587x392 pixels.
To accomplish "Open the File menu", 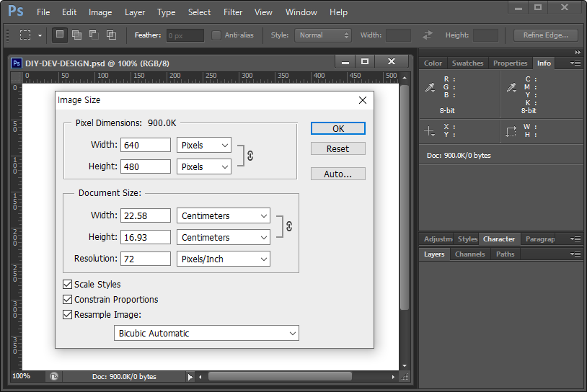I will [43, 12].
